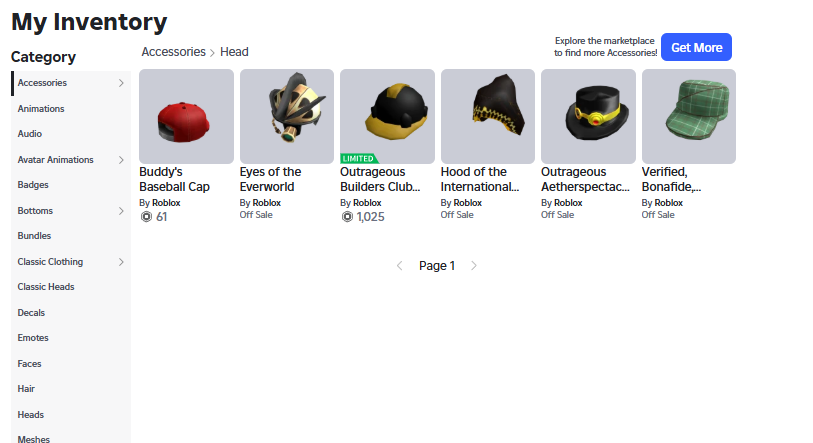This screenshot has height=443, width=813.
Task: Click Roblox creator link under Hood of the International
Action: [x=468, y=203]
